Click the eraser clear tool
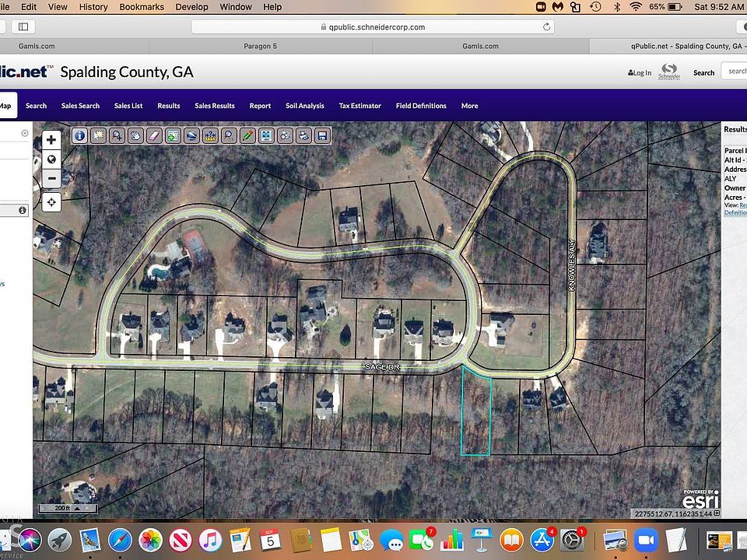This screenshot has height=560, width=747. 154,135
